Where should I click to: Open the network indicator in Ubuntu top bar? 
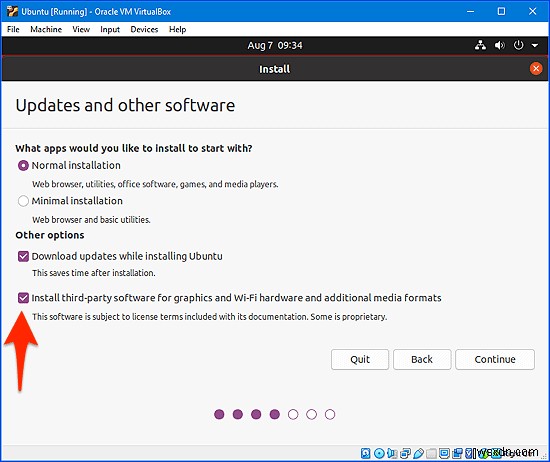click(x=480, y=45)
